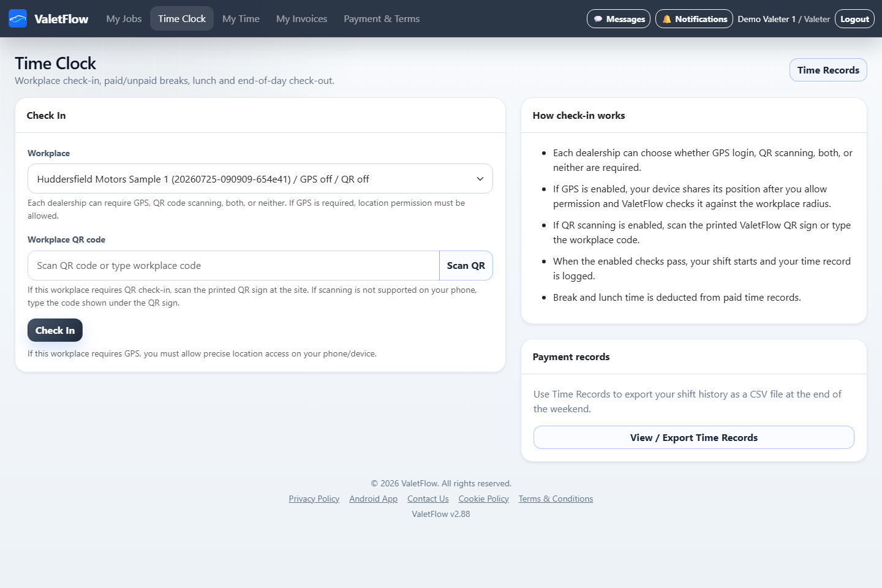The height and width of the screenshot is (588, 882).
Task: Open the Android App link
Action: tap(373, 499)
